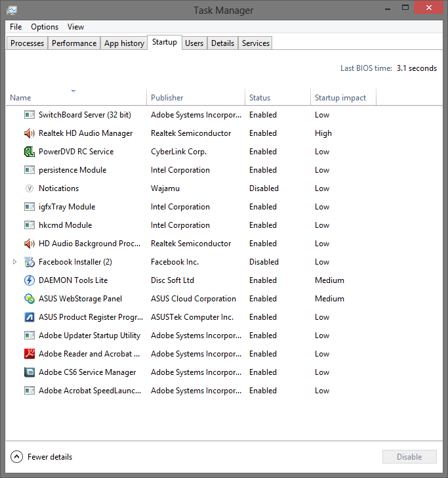
Task: Click the ASUS WebStorage Panel icon
Action: click(x=30, y=299)
